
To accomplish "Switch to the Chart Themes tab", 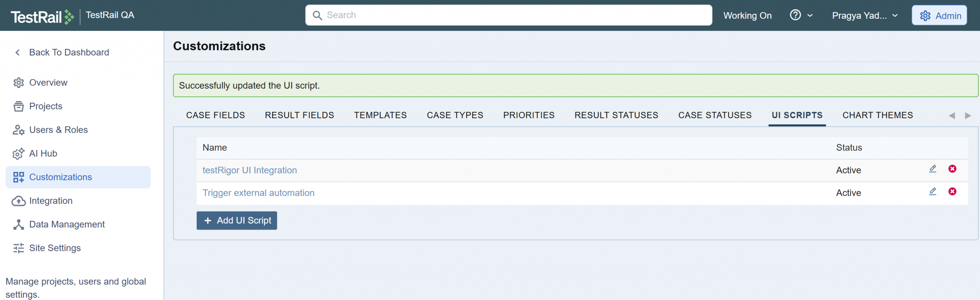I will coord(877,115).
